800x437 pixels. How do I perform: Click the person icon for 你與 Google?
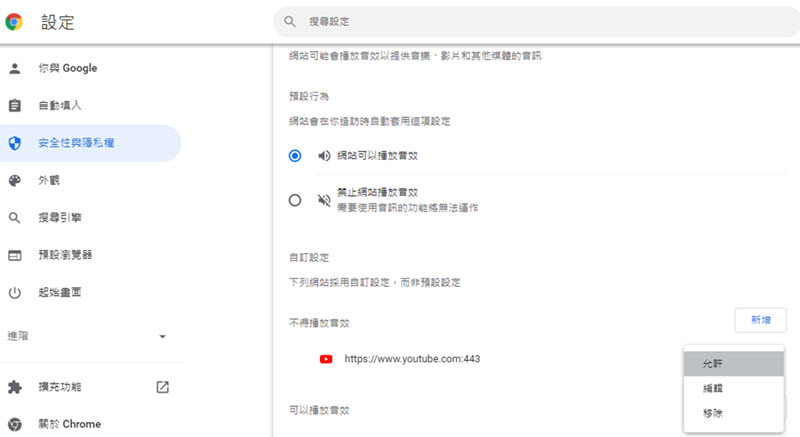coord(15,68)
